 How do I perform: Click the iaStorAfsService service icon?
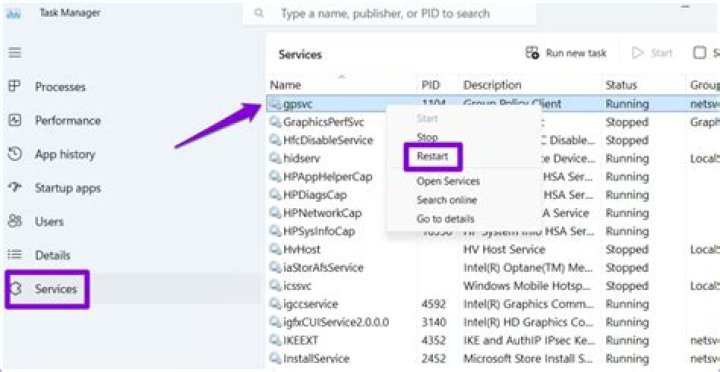(275, 267)
